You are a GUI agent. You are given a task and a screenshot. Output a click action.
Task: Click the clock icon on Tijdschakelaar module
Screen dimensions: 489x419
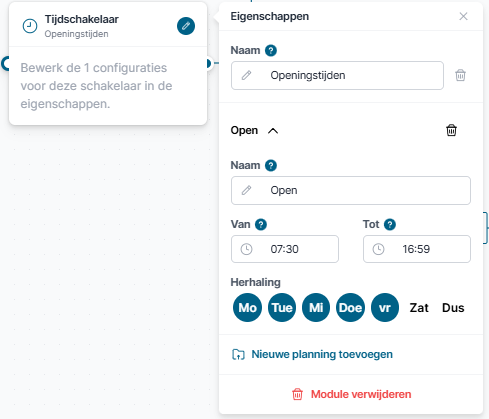tap(30, 26)
